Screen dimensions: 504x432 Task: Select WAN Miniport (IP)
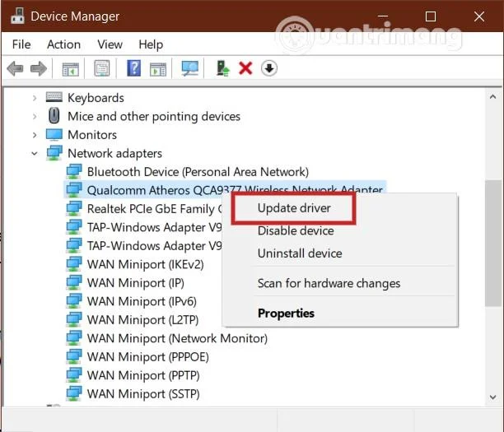pyautogui.click(x=136, y=283)
